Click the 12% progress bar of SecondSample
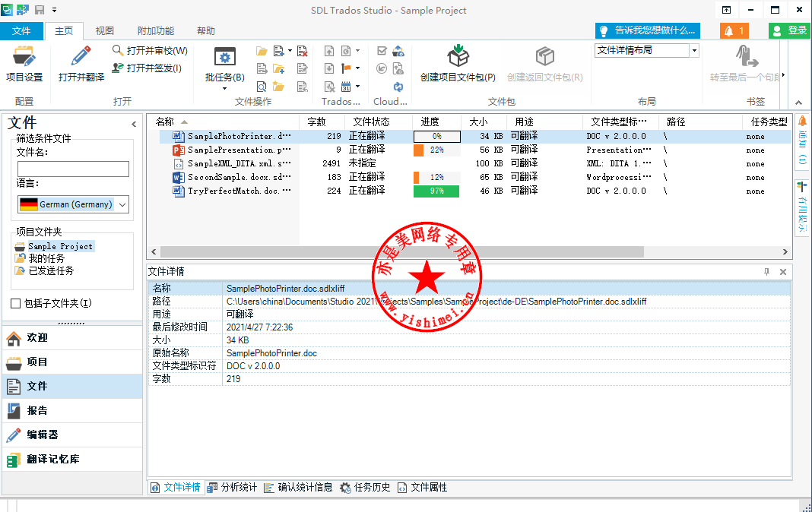 point(436,178)
